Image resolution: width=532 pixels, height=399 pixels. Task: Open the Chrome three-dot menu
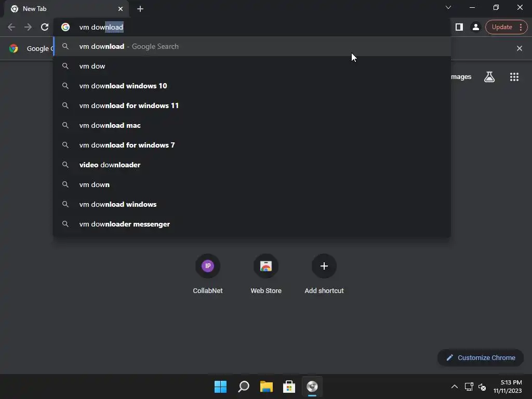(x=521, y=27)
